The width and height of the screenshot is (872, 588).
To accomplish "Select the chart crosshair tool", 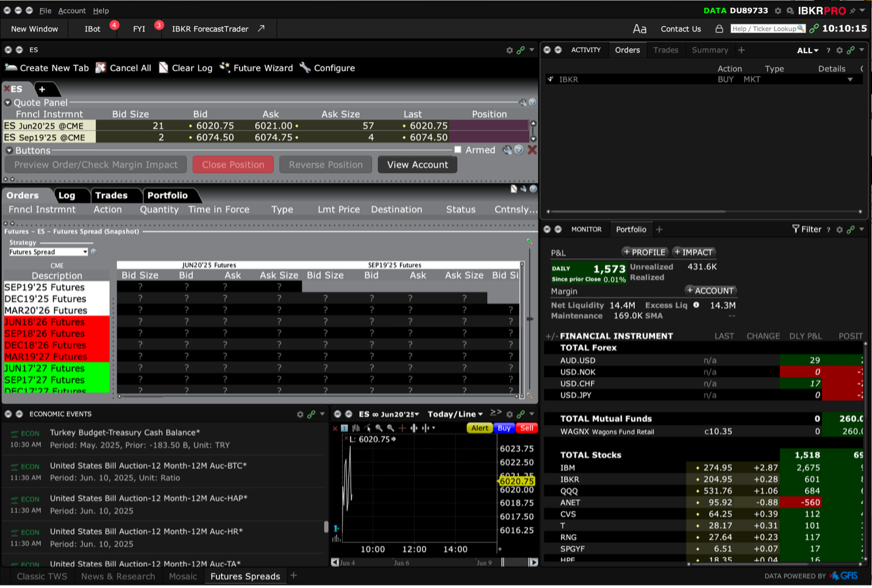I will pos(402,428).
